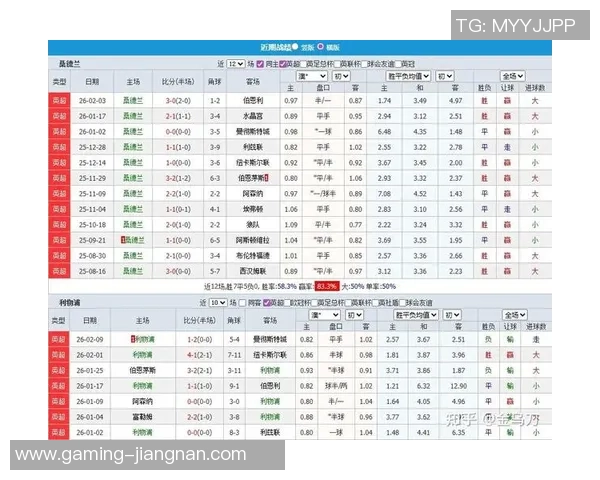Open away team 阿森纳 in 25-11-09 row
Viewport: 600px width, 480px height.
click(x=253, y=194)
